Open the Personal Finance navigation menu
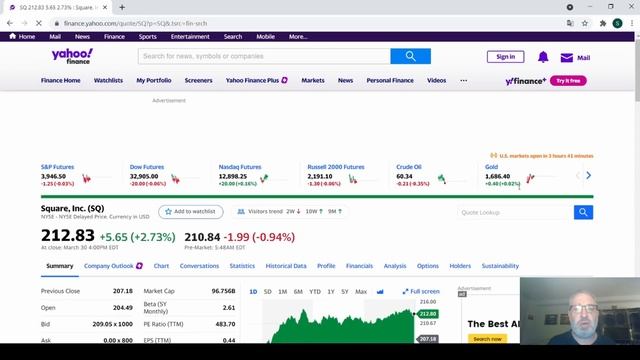Screen dimensions: 640x360 point(390,80)
